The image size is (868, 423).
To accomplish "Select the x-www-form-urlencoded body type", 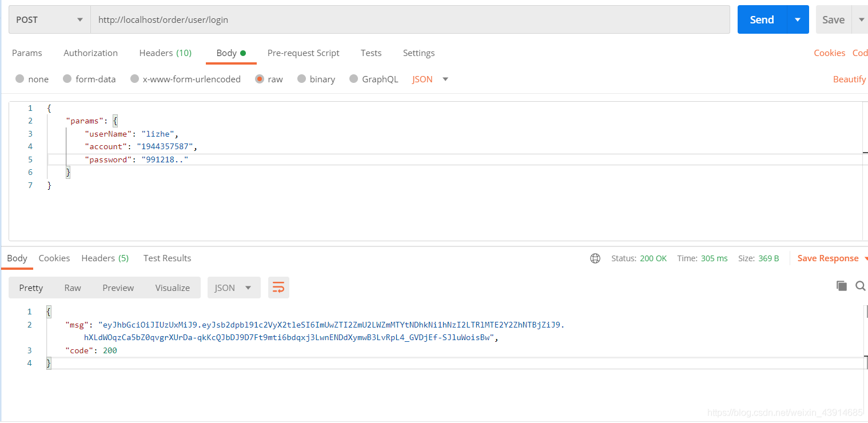I will tap(185, 79).
